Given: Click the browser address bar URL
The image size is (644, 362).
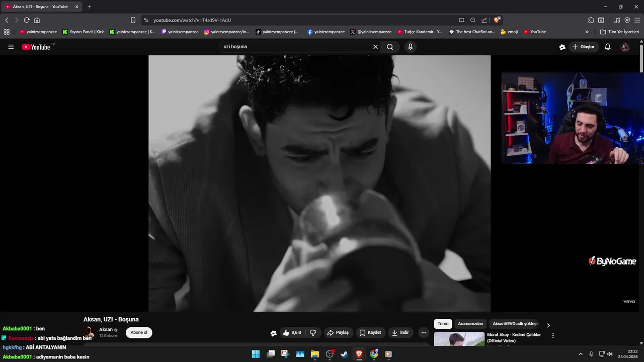Looking at the screenshot, I should click(192, 20).
